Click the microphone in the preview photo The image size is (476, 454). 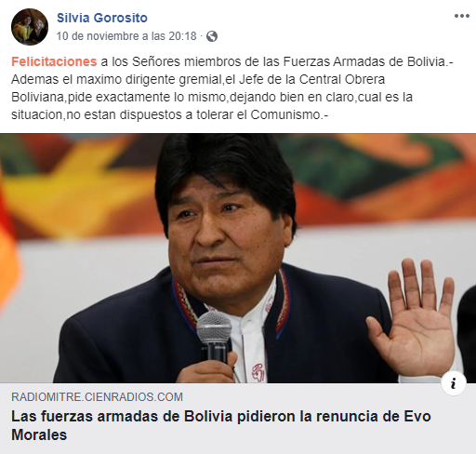pyautogui.click(x=214, y=337)
